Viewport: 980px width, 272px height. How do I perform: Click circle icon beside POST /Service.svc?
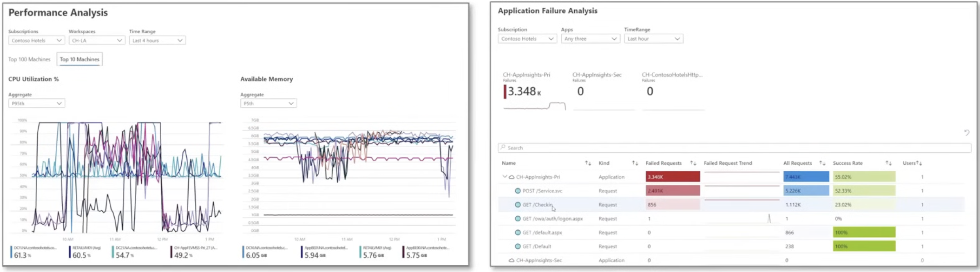pos(518,191)
